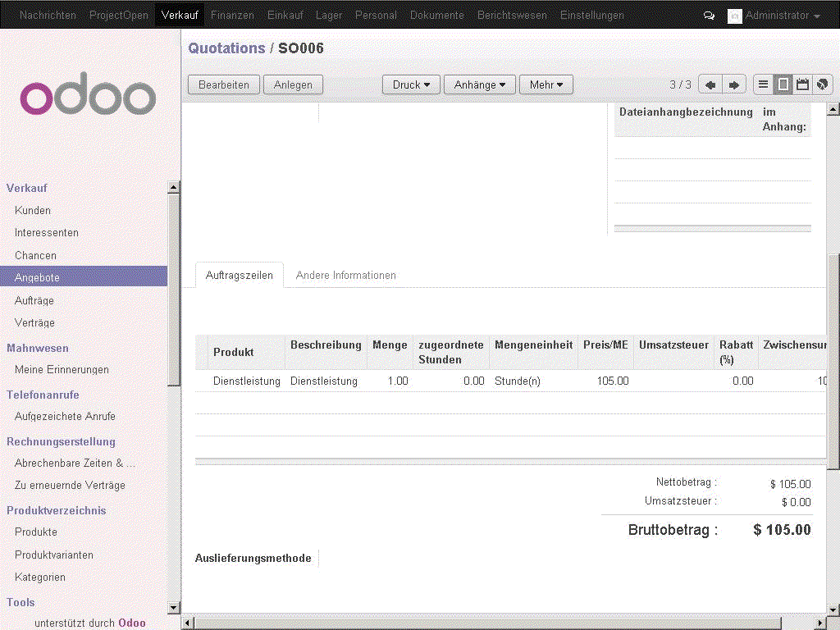Open Kunden in sidebar

click(33, 211)
